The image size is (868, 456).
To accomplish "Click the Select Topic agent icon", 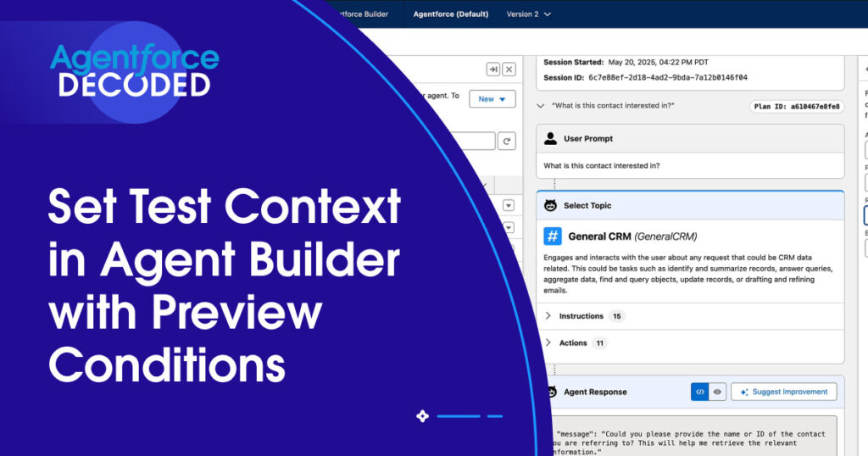I will click(550, 205).
